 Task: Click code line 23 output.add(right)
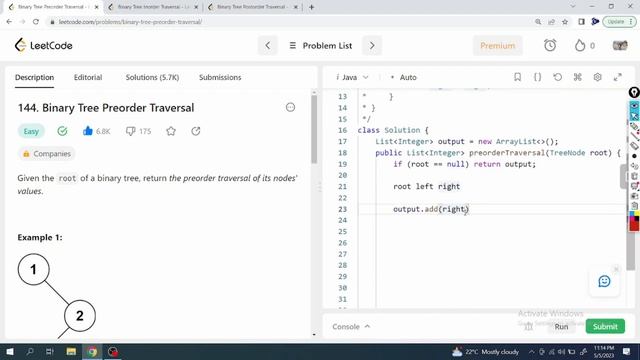pos(431,209)
